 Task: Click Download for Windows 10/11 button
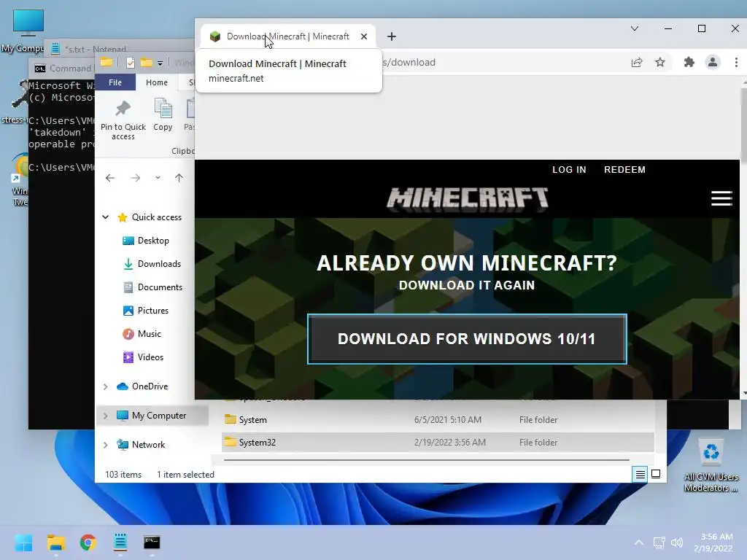(x=467, y=339)
